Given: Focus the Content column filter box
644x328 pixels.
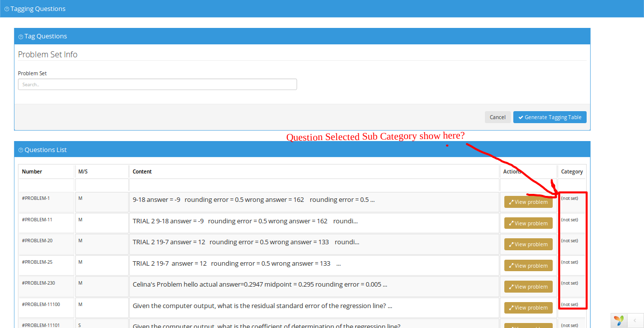Looking at the screenshot, I should pos(314,185).
